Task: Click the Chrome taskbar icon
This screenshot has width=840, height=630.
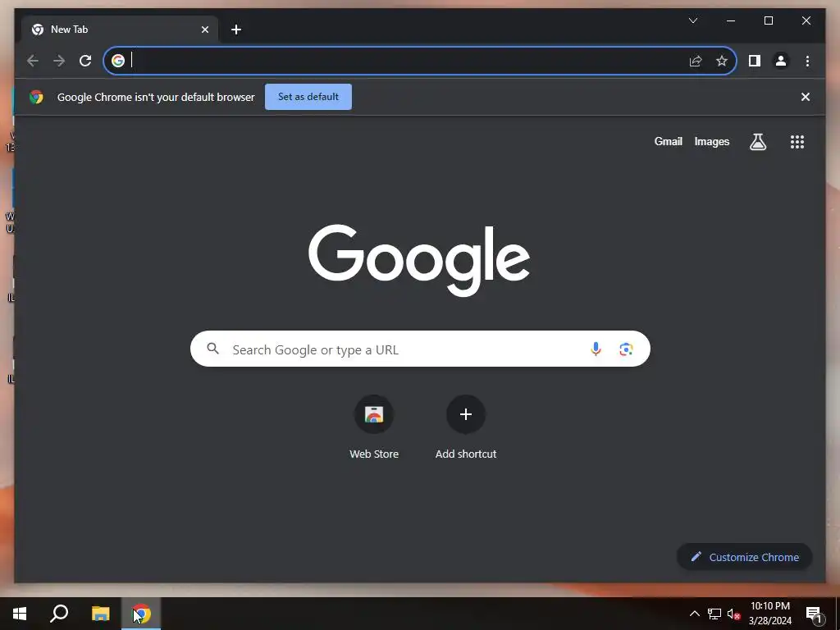Action: click(141, 614)
